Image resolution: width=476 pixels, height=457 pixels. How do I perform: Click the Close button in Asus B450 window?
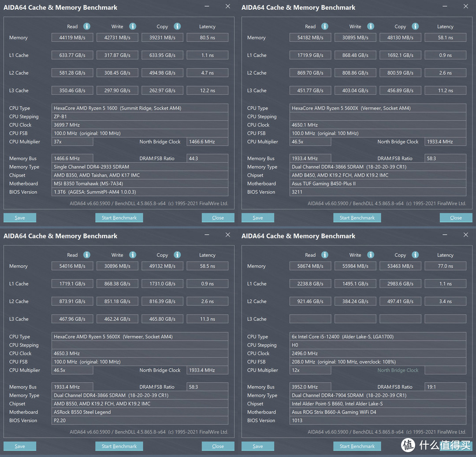coord(456,217)
